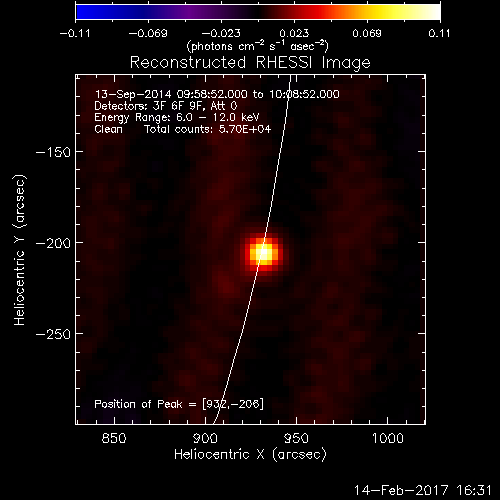Click the x-axis tick label 950

tap(296, 438)
